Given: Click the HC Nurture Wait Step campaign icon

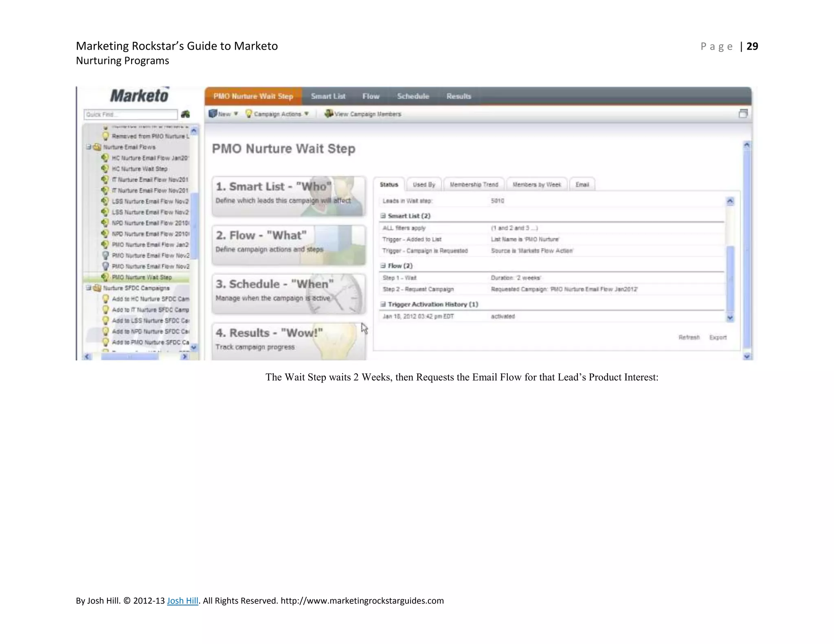Looking at the screenshot, I should click(x=105, y=169).
